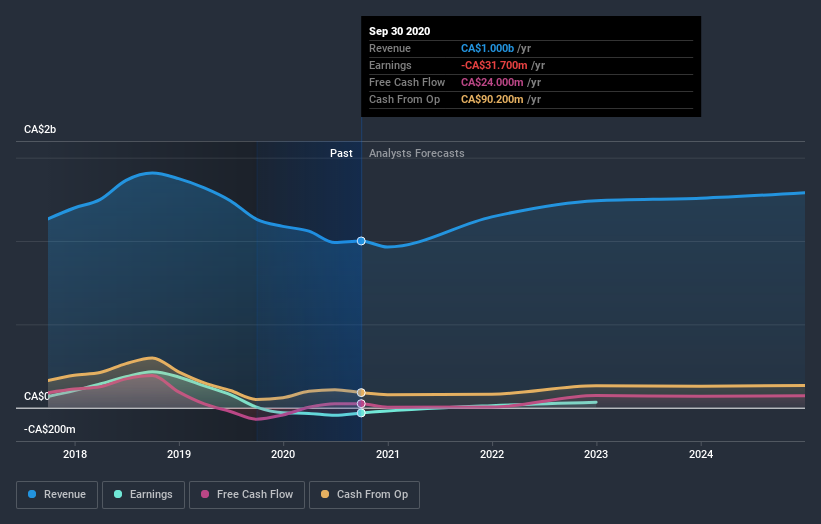
Task: Click the tooltip date 'Sep 30 2020'
Action: point(400,31)
